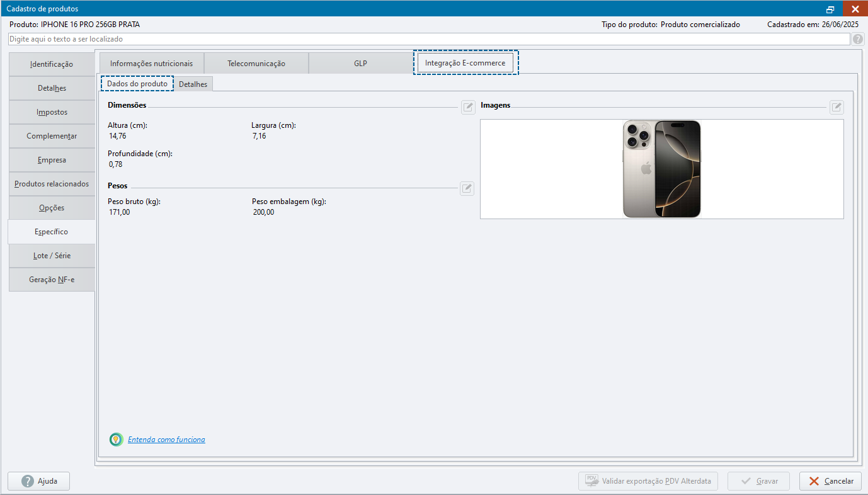Image resolution: width=868 pixels, height=495 pixels.
Task: Click the lightbulb tip icon
Action: [x=116, y=440]
